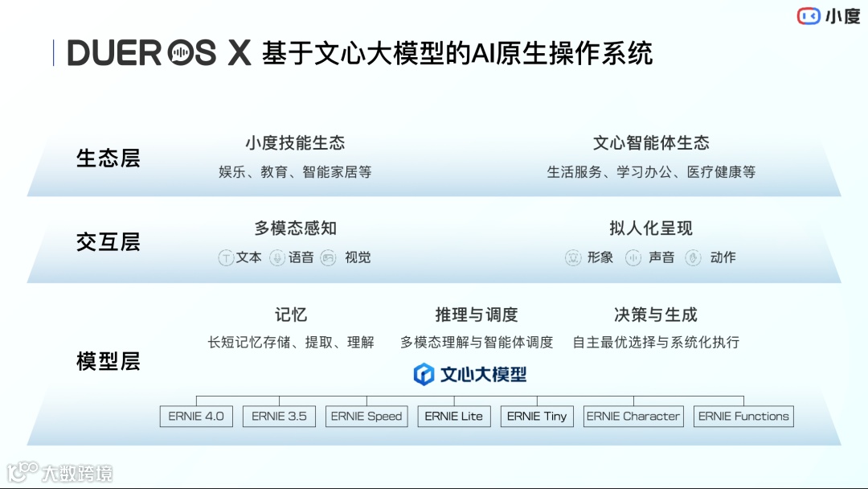Select the ERNIE Speed box
This screenshot has width=868, height=489.
click(x=366, y=417)
